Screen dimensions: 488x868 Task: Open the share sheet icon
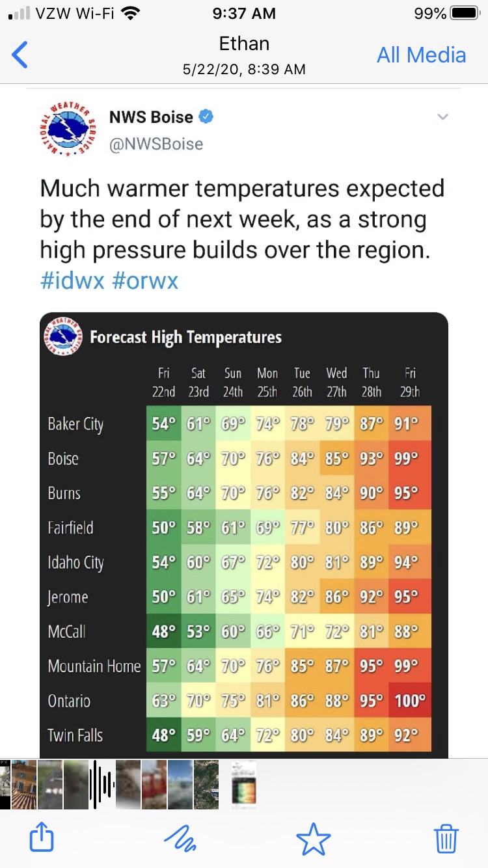coord(42,837)
